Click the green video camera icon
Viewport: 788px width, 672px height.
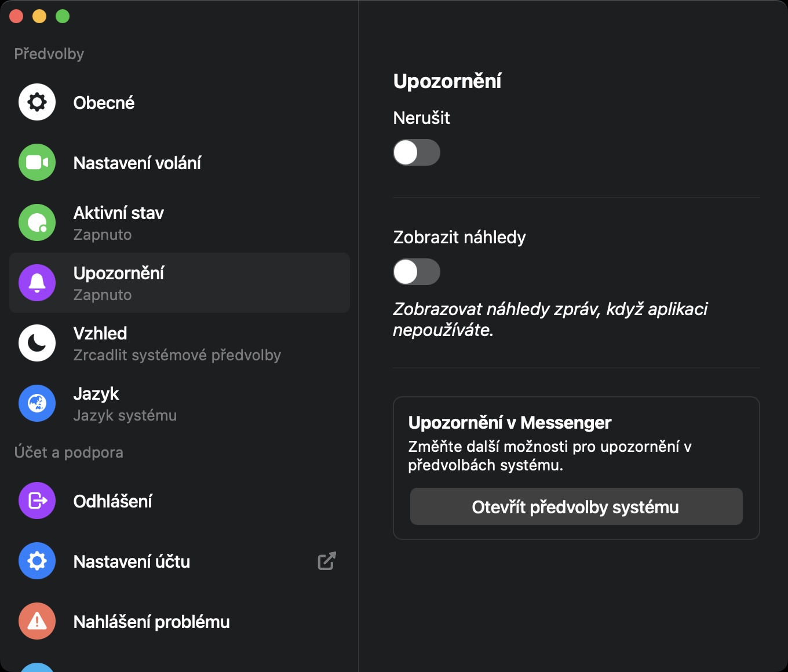[37, 163]
